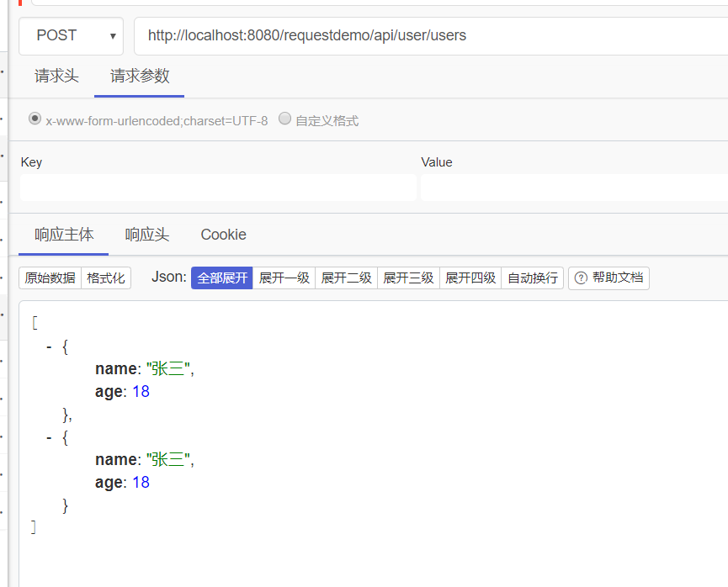
Task: Click the 全部展开 expand-all button
Action: pyautogui.click(x=221, y=278)
